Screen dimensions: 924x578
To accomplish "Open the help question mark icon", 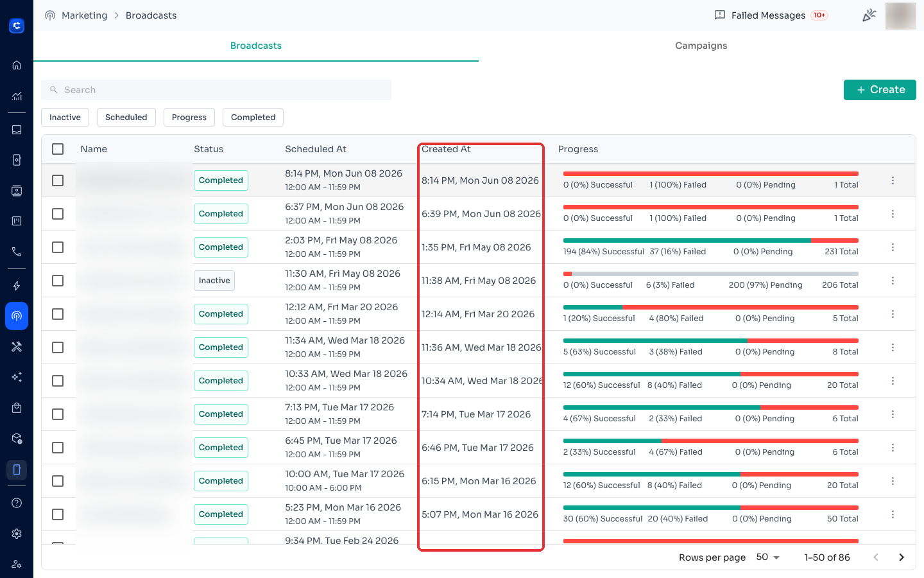I will click(17, 503).
